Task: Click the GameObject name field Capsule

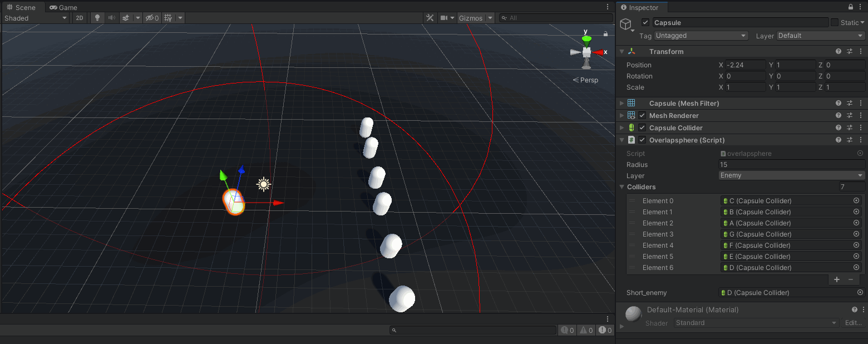Action: click(740, 22)
